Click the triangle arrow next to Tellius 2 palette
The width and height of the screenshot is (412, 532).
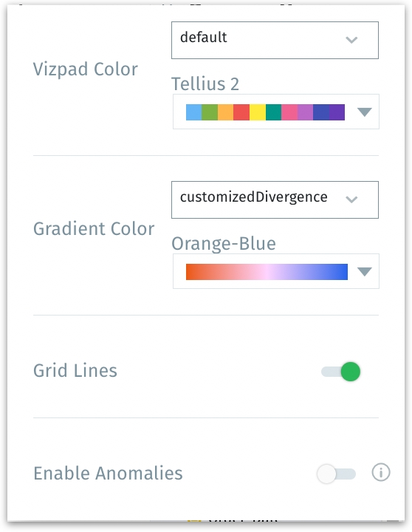365,112
